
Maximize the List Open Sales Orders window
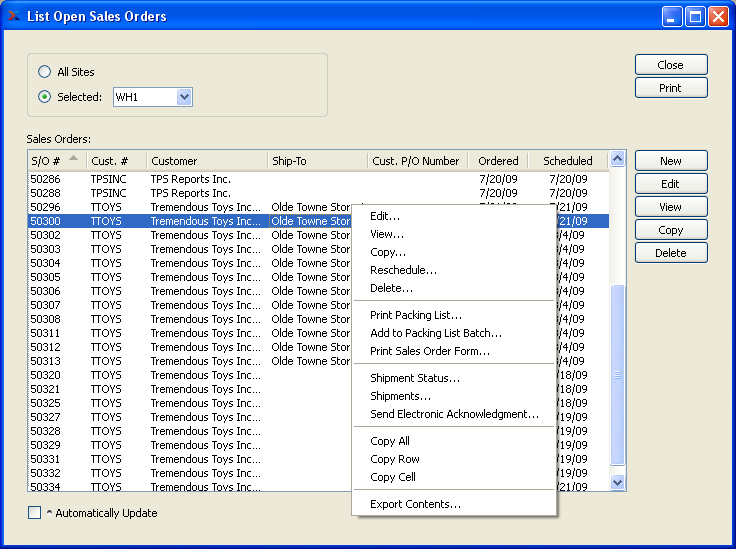(694, 16)
